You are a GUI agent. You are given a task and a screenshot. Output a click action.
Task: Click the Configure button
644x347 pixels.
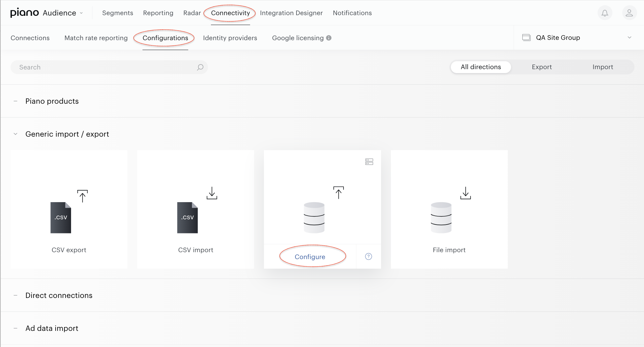pos(310,257)
